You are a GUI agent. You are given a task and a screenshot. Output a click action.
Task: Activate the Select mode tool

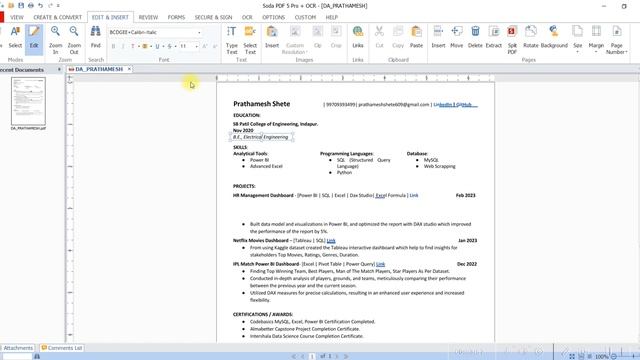[15, 37]
